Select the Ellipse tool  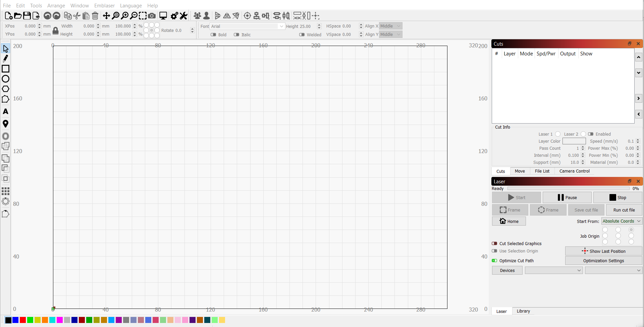[5, 79]
